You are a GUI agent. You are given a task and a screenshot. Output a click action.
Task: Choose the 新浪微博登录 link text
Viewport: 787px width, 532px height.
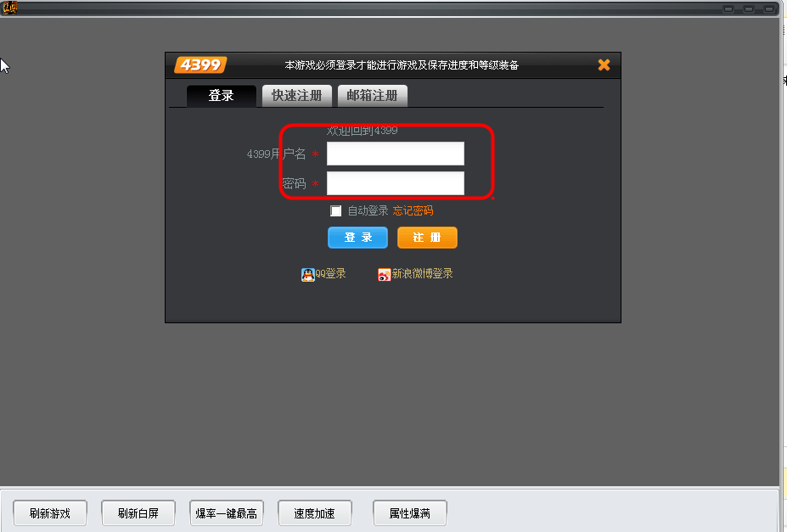(x=422, y=274)
